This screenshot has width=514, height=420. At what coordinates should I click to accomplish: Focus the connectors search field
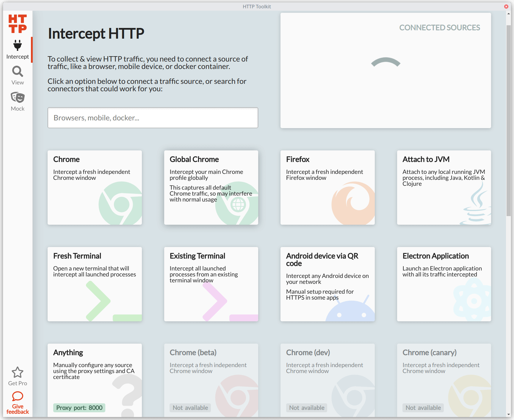coord(153,118)
